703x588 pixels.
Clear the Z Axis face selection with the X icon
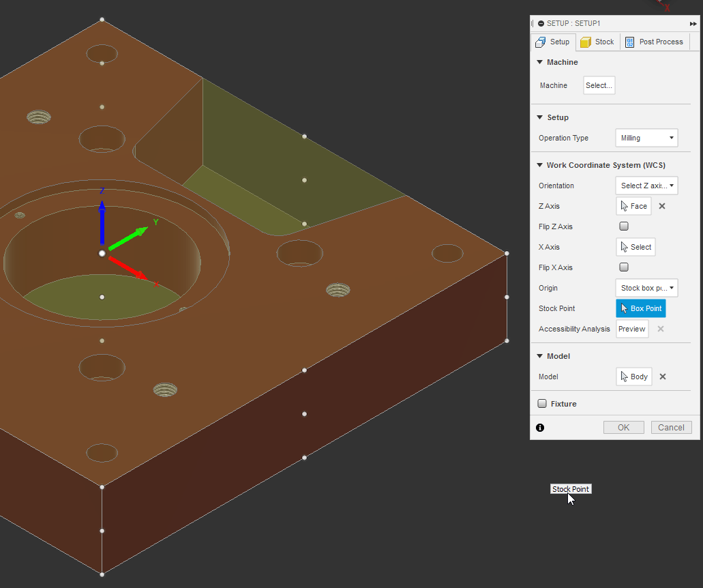pyautogui.click(x=661, y=205)
